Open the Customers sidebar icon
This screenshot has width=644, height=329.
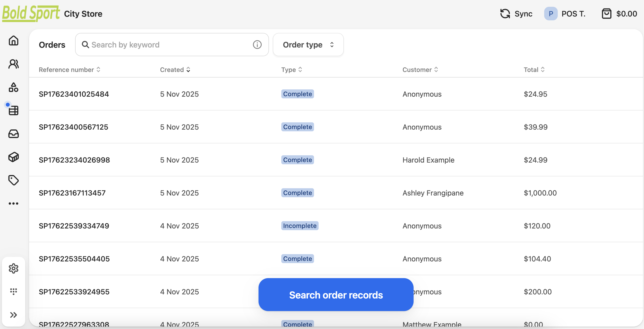click(14, 64)
